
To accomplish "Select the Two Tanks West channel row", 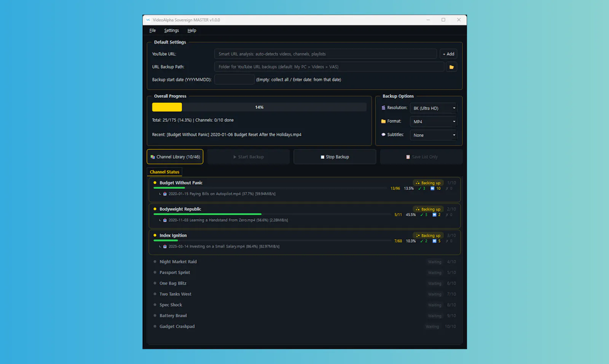I will pyautogui.click(x=304, y=294).
